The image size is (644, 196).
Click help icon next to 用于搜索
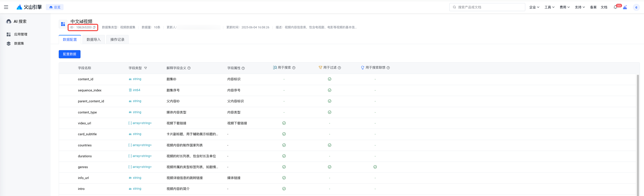pos(294,68)
